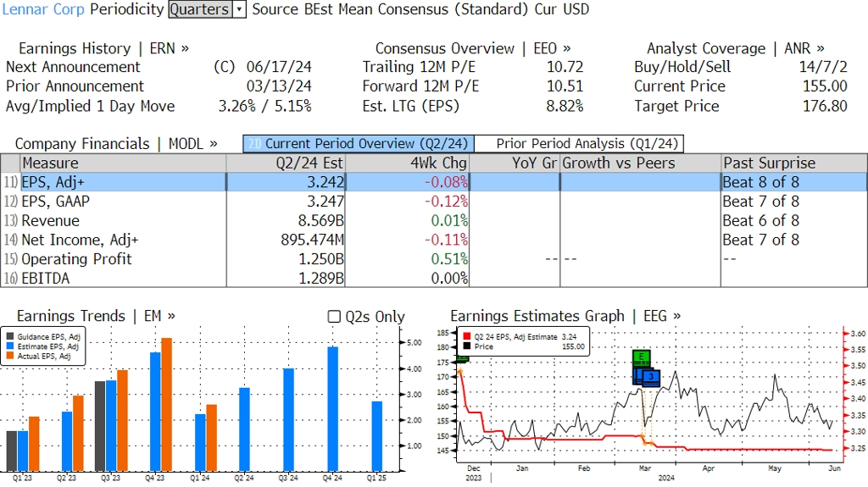868x487 pixels.
Task: Click the Q1'25 blue estimate bar
Action: coord(377,436)
